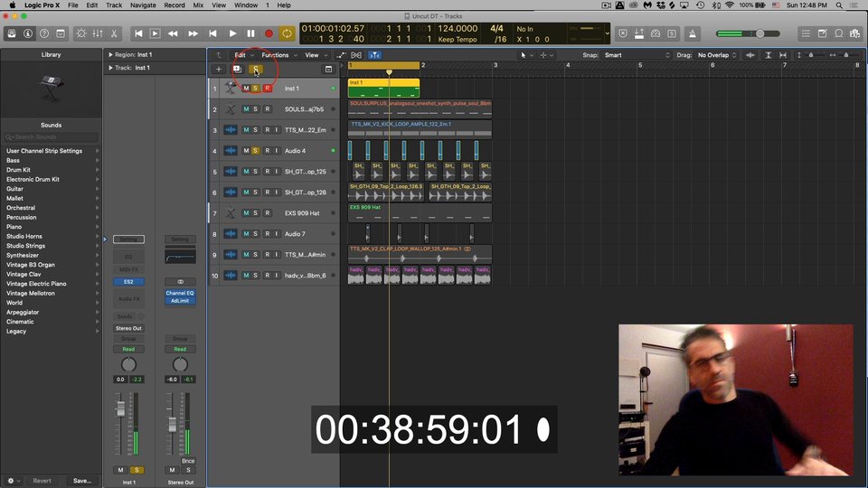
Task: Toggle input monitoring on hadv_v...Bbm_6 track
Action: pos(277,275)
